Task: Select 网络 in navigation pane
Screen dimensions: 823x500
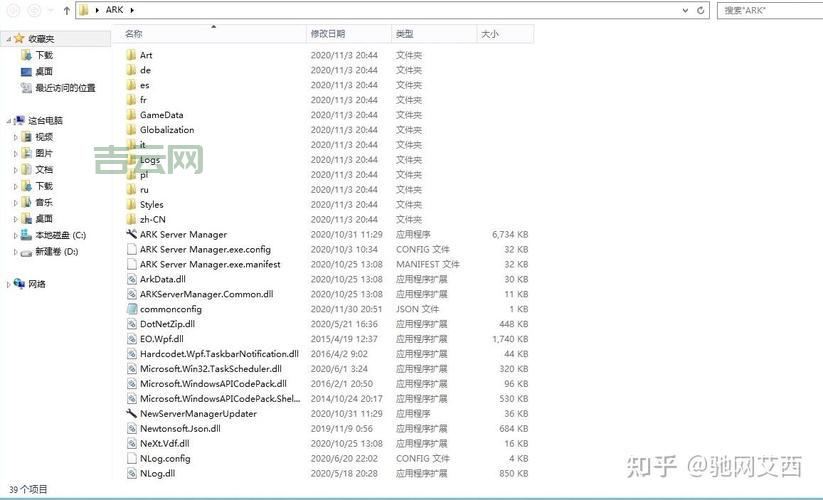Action: pyautogui.click(x=37, y=284)
